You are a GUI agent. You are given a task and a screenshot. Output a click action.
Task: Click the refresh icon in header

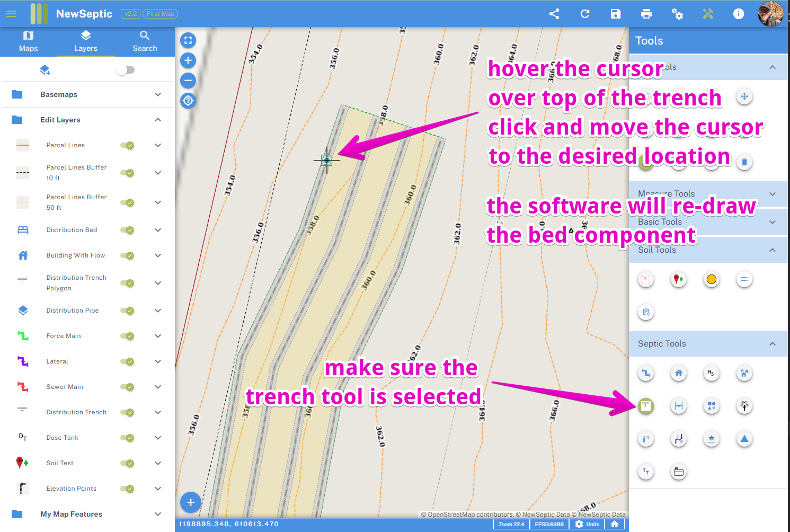click(585, 14)
